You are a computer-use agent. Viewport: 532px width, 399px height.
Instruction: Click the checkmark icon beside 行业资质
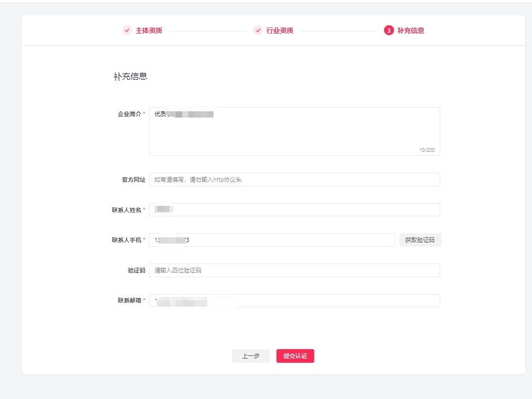pyautogui.click(x=258, y=30)
